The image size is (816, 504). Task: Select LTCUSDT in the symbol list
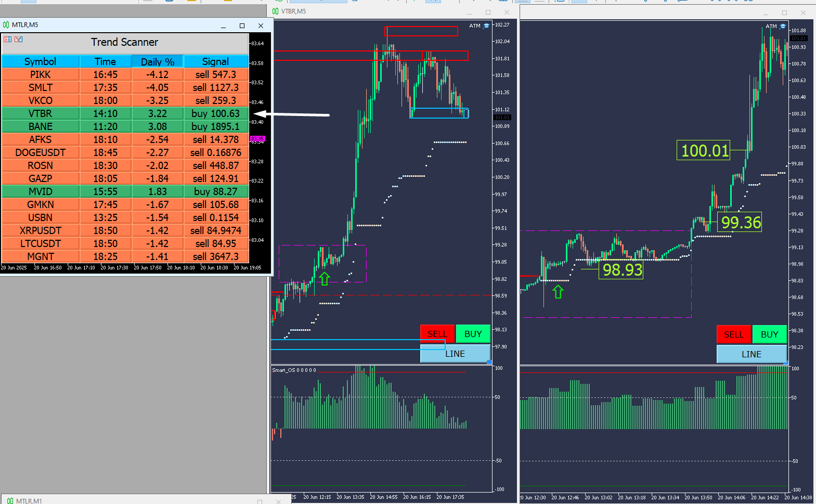(41, 243)
